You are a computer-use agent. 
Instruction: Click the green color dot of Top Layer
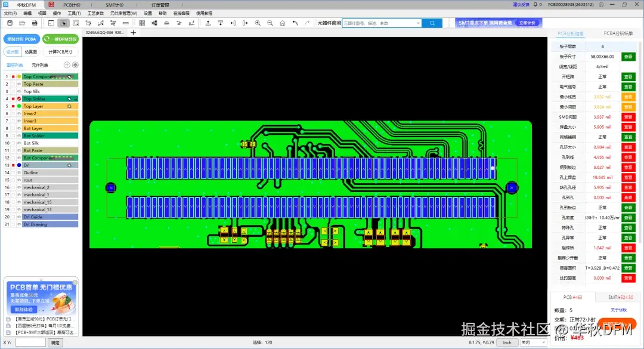click(x=19, y=106)
